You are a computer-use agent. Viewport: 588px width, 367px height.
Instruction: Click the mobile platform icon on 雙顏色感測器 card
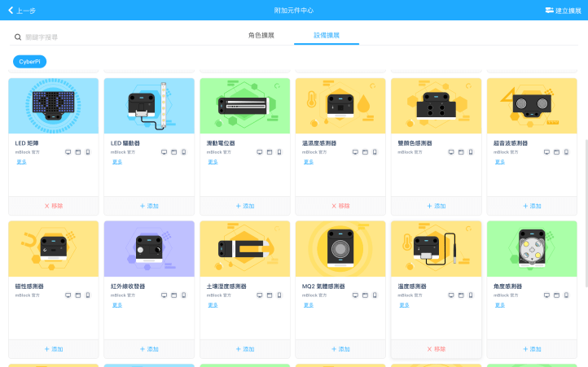(x=471, y=152)
